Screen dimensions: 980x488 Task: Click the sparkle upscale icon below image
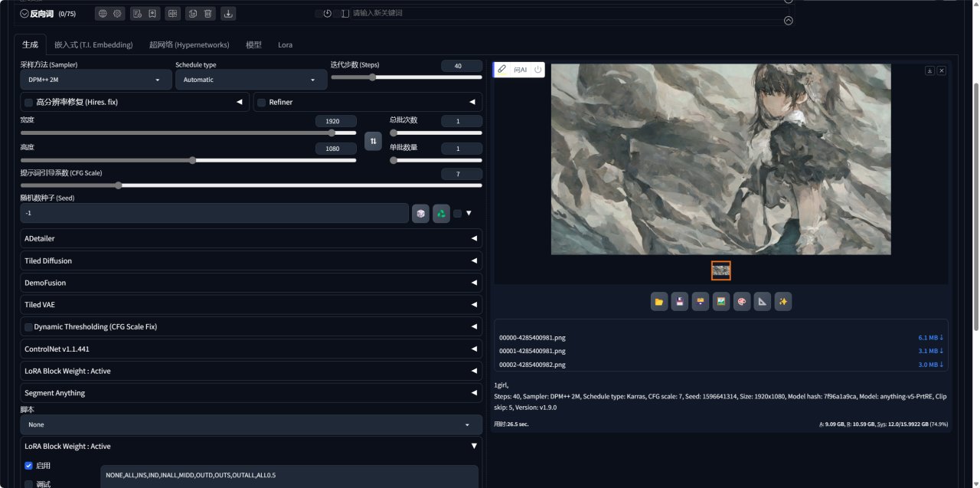pyautogui.click(x=782, y=302)
